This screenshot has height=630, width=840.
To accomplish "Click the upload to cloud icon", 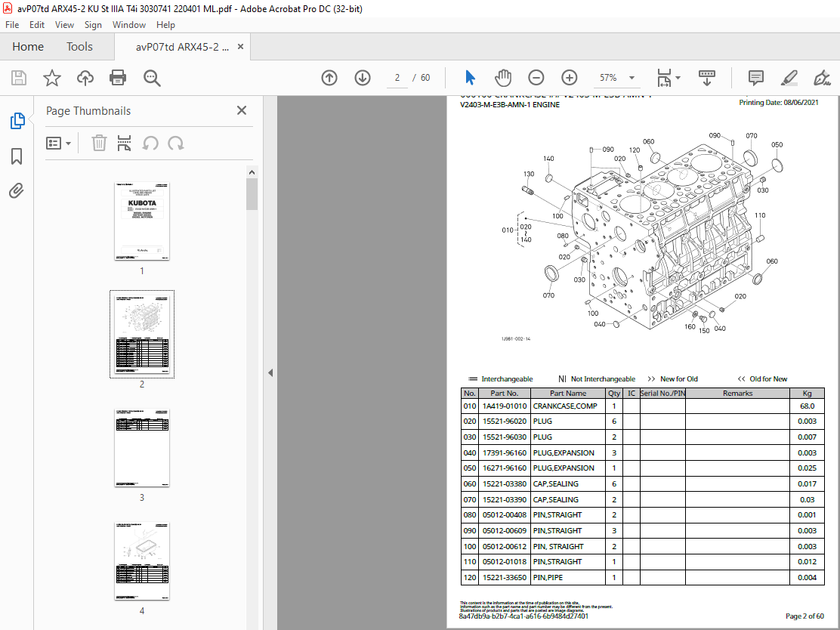I will (x=85, y=78).
